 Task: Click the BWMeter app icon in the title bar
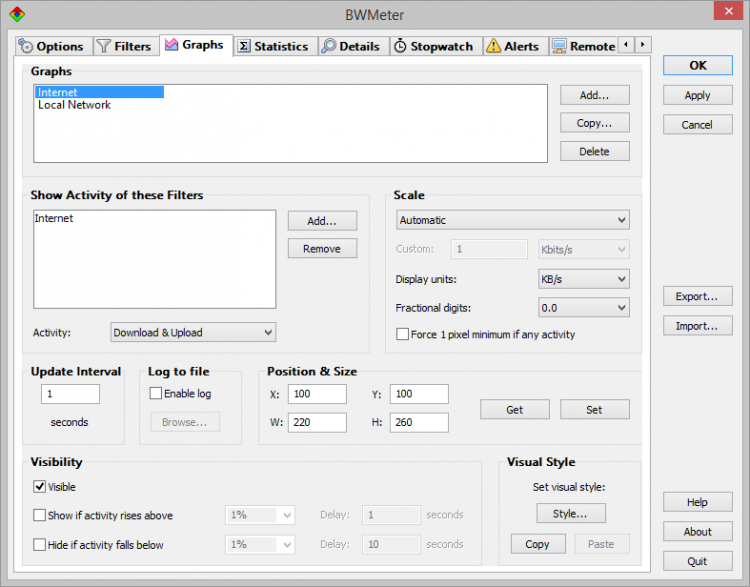tap(17, 14)
